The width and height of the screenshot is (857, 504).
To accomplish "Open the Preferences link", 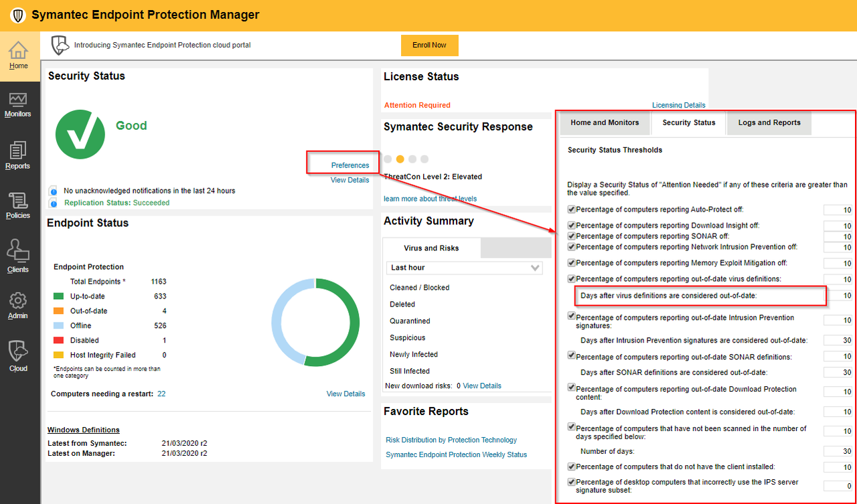I will pos(350,165).
